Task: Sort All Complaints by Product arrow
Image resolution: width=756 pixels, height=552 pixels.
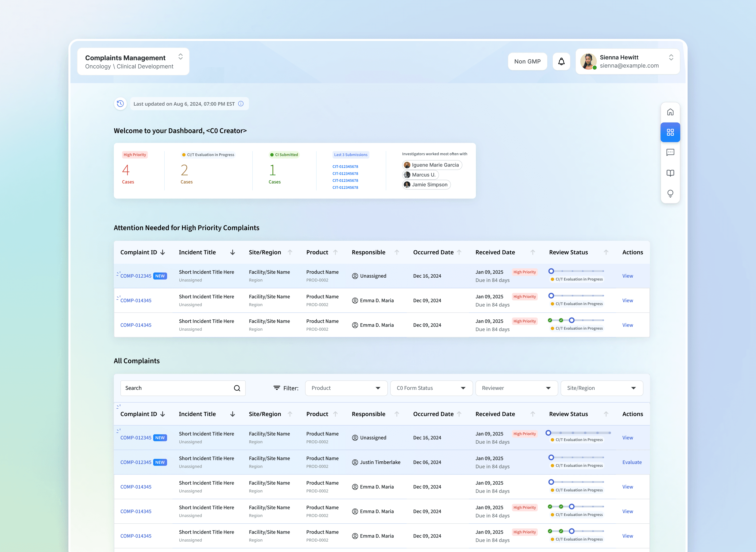Action: click(335, 414)
